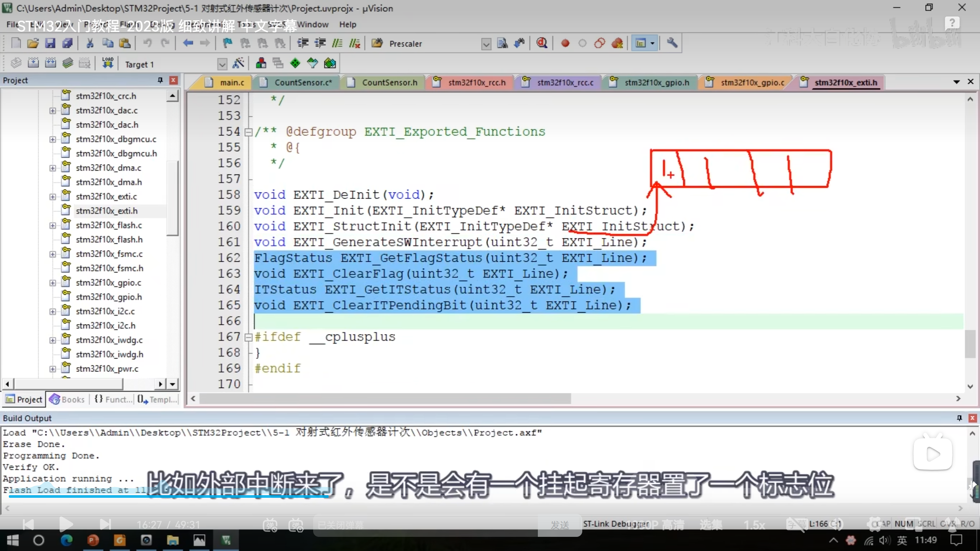Click the Manage Run-Time Environment green diamond icon
The width and height of the screenshot is (980, 551).
295,63
